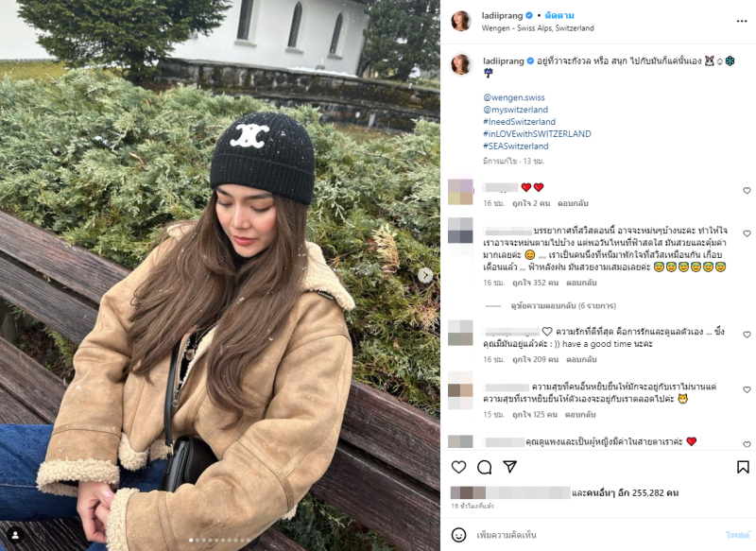This screenshot has width=756, height=551.
Task: Like the comment with 352 likes
Action: point(747,233)
